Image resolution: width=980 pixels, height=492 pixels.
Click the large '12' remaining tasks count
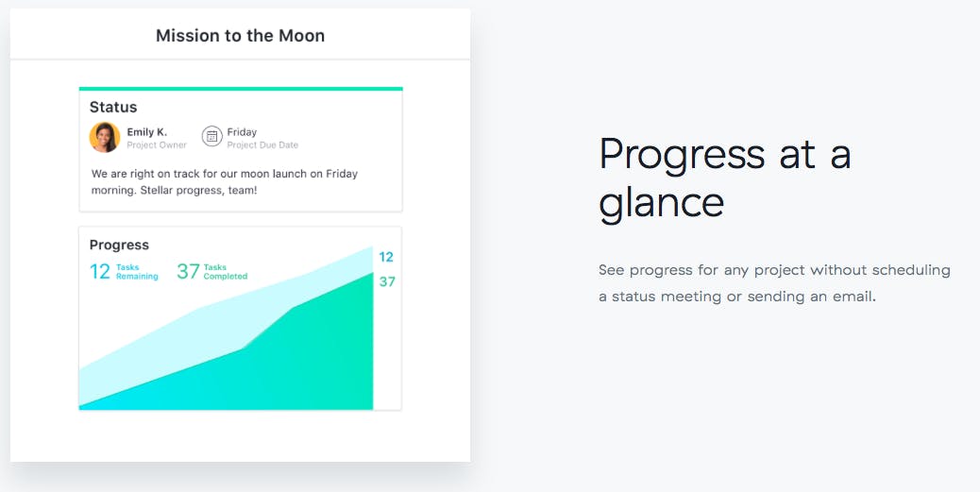tap(100, 272)
